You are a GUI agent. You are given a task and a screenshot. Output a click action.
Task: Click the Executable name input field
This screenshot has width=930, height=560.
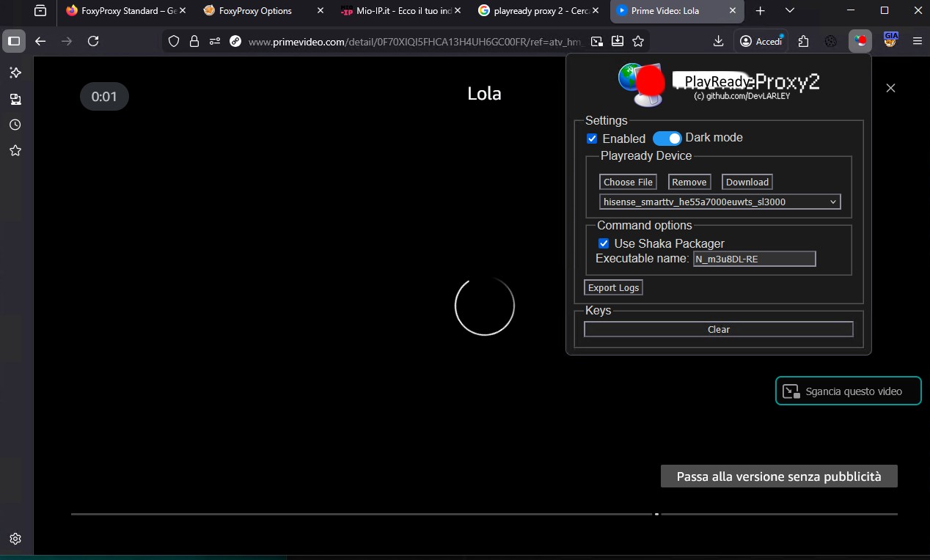[x=755, y=259]
